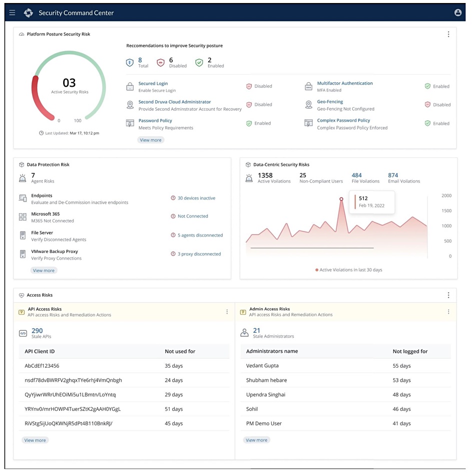The height and width of the screenshot is (476, 472).
Task: Click the blue Total recommendations shield icon
Action: [130, 63]
